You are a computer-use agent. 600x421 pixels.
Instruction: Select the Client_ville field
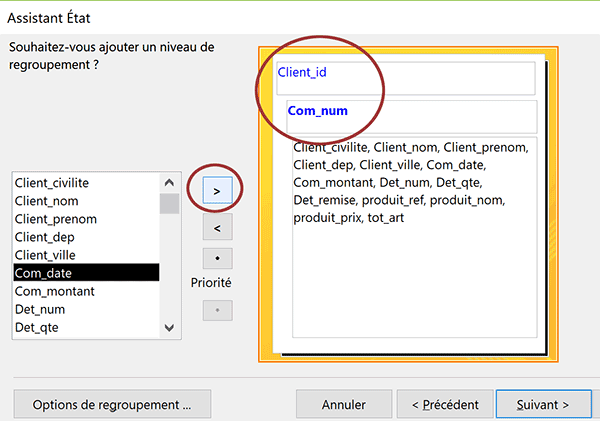[x=86, y=255]
